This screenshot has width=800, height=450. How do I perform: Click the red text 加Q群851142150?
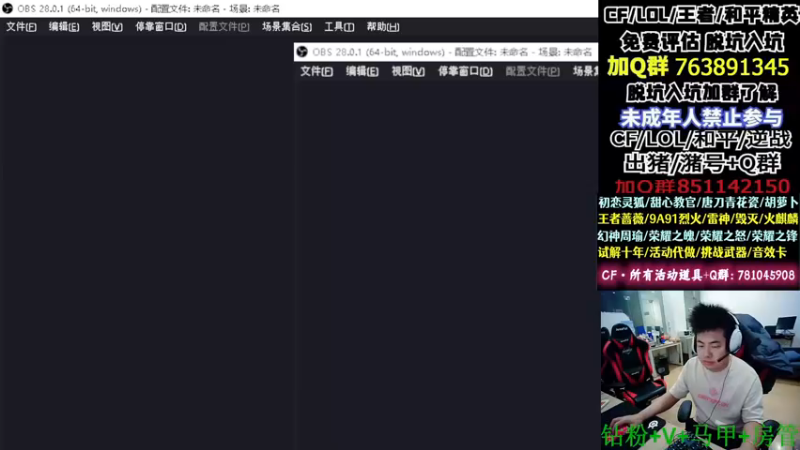pyautogui.click(x=702, y=186)
